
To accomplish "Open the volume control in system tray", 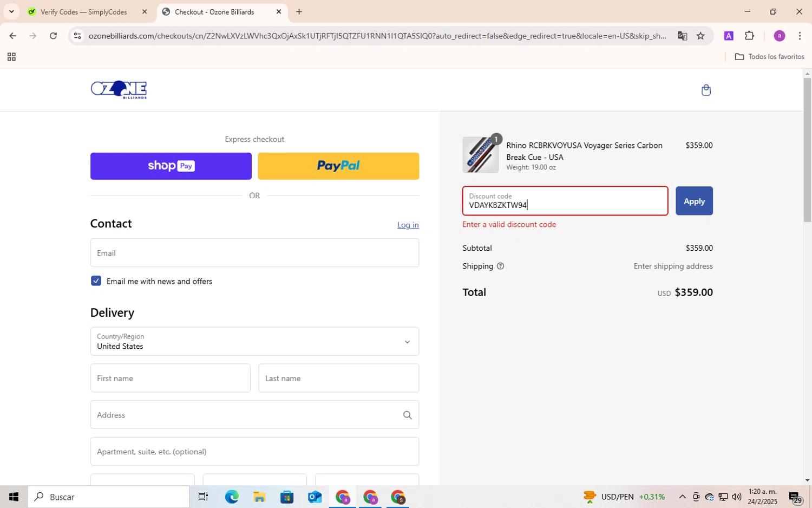I will coord(736,497).
